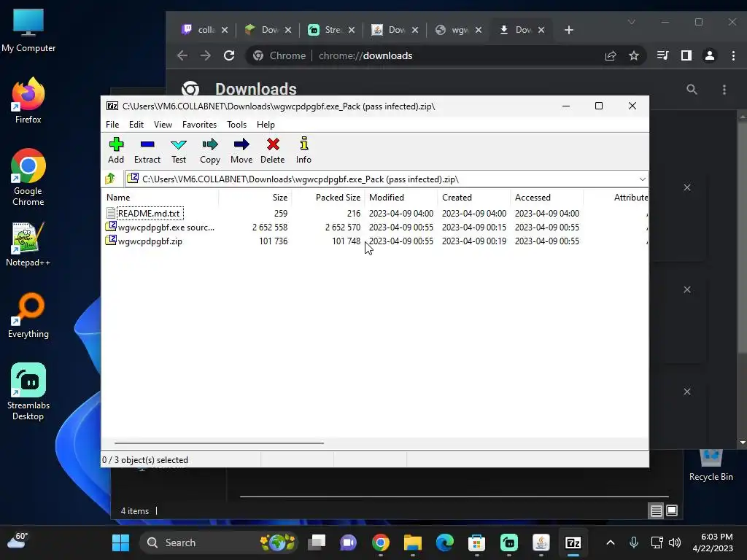Viewport: 747px width, 560px height.
Task: Switch Explorer to the details view icon
Action: [656, 511]
